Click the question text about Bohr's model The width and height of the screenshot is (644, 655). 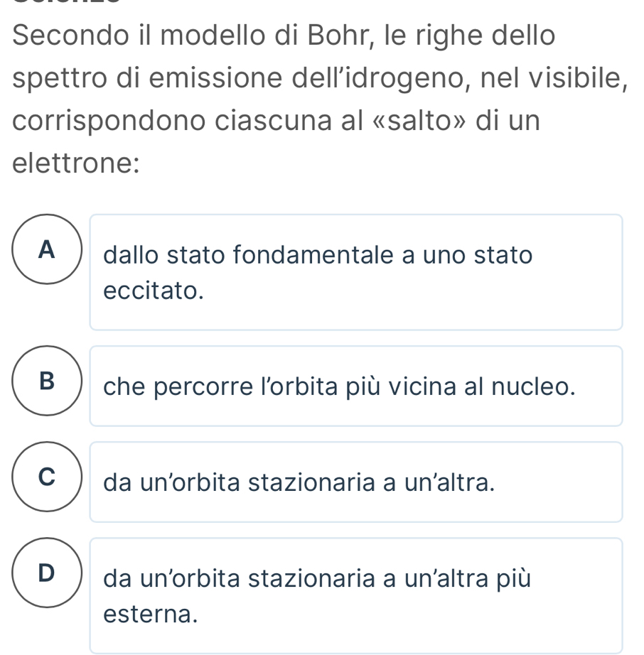click(x=313, y=99)
